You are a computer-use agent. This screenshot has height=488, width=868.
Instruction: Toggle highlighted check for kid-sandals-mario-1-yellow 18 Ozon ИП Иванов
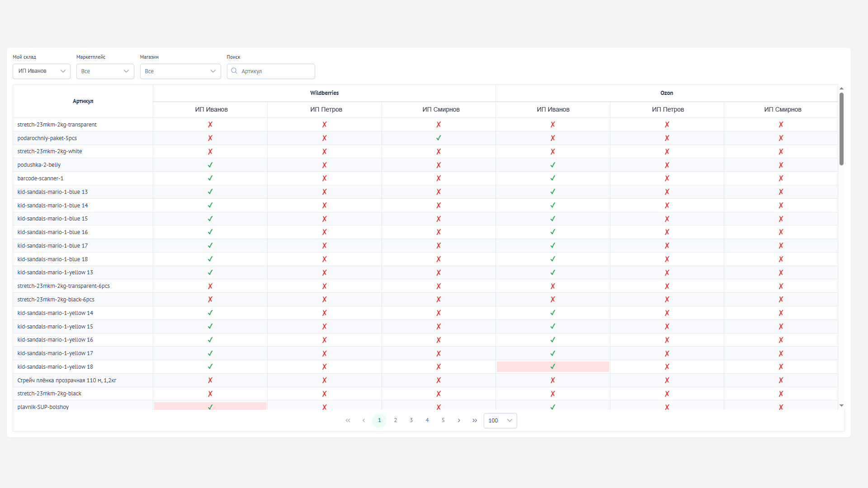tap(552, 367)
